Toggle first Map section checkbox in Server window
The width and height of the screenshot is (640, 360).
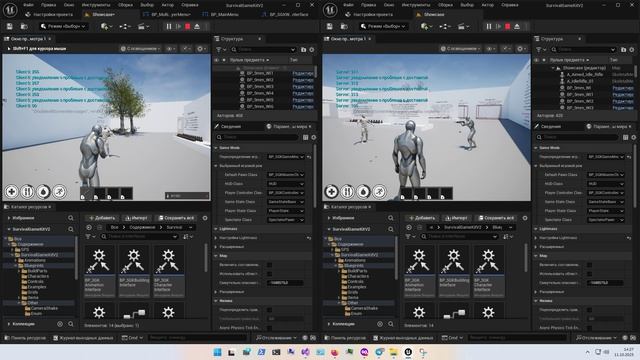click(x=589, y=264)
